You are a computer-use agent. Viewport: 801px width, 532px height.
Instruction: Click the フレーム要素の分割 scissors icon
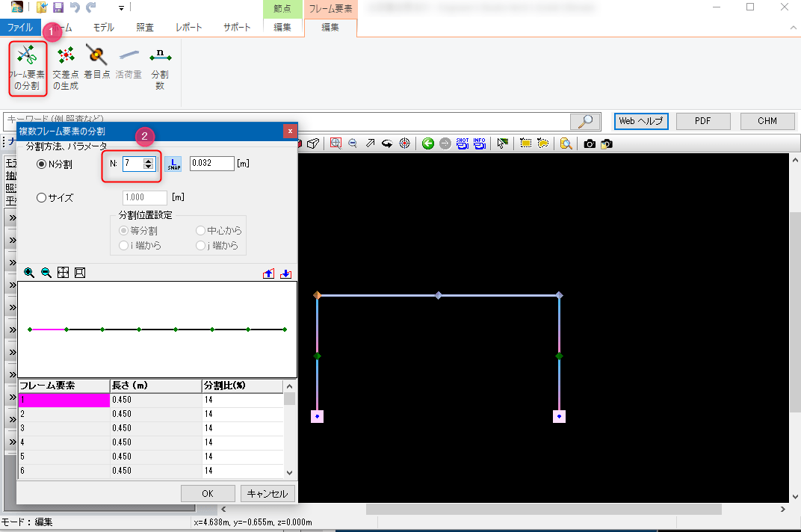[27, 55]
